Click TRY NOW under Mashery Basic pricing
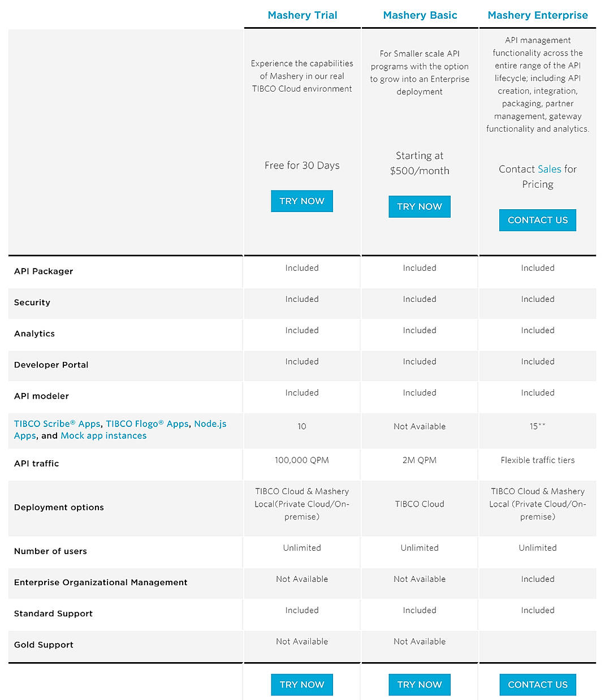Screen dimensions: 605x700 [x=420, y=206]
